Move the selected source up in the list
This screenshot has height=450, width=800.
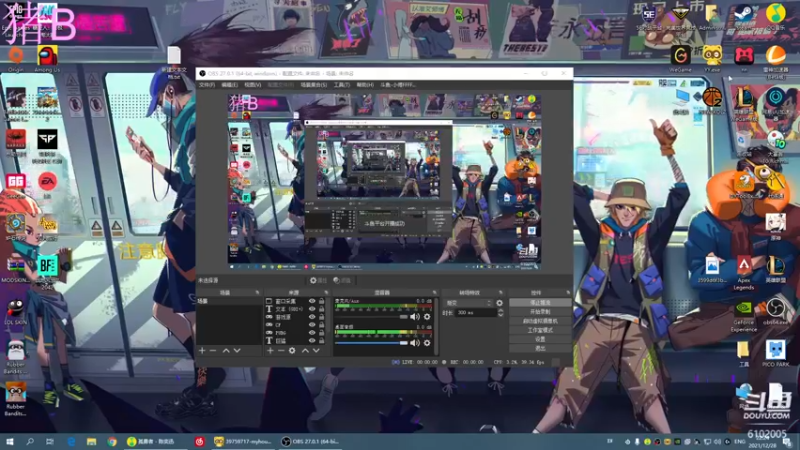[x=305, y=351]
